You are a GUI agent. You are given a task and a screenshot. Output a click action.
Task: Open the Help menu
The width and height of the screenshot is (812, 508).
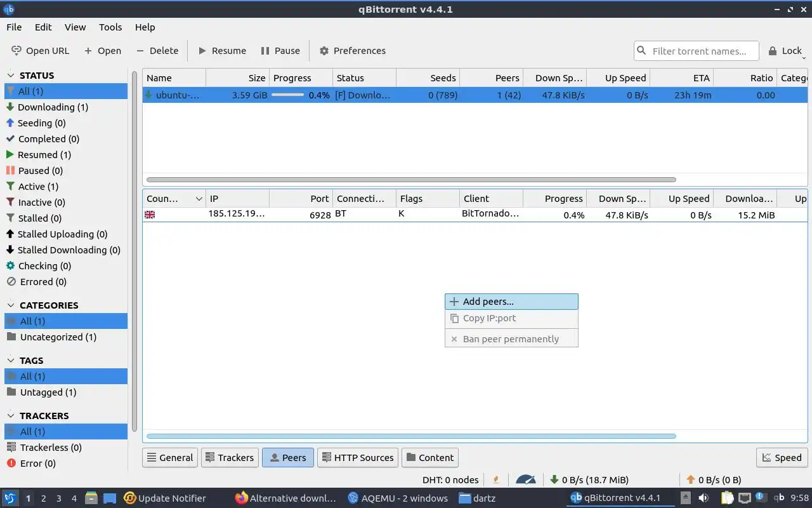145,27
